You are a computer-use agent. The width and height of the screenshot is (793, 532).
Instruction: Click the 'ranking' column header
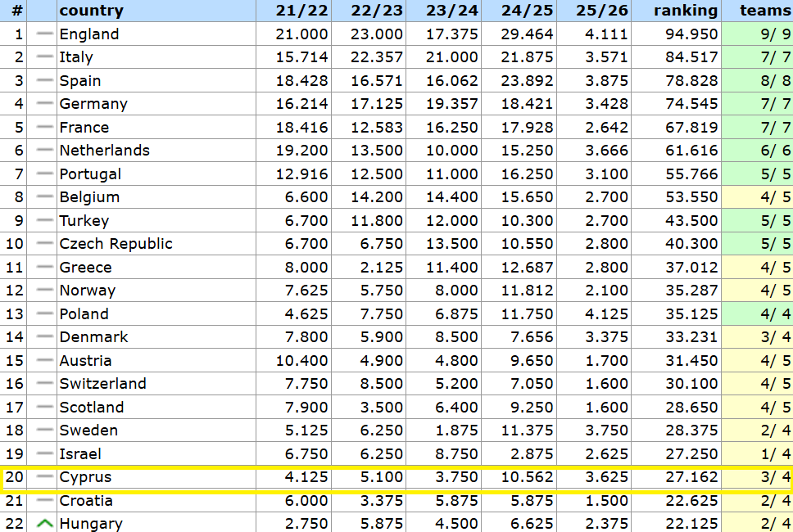(x=686, y=11)
